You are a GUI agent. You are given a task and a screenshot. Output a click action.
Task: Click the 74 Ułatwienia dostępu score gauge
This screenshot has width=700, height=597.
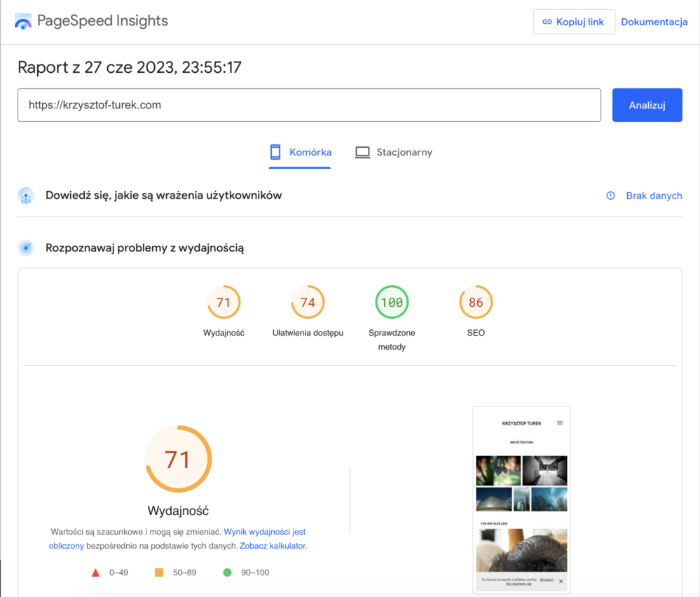coord(308,302)
